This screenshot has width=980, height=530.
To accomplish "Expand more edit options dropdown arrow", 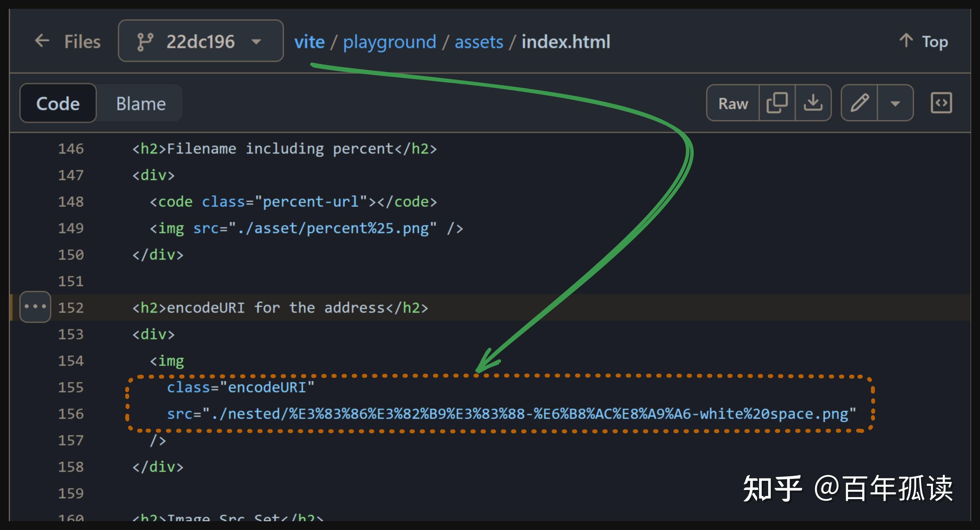I will [x=895, y=103].
